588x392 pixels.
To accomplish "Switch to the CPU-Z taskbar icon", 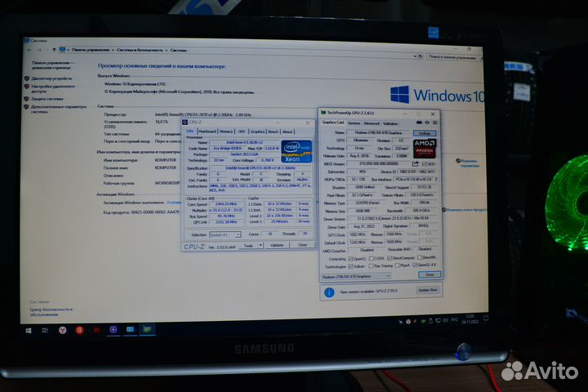I will coord(114,329).
